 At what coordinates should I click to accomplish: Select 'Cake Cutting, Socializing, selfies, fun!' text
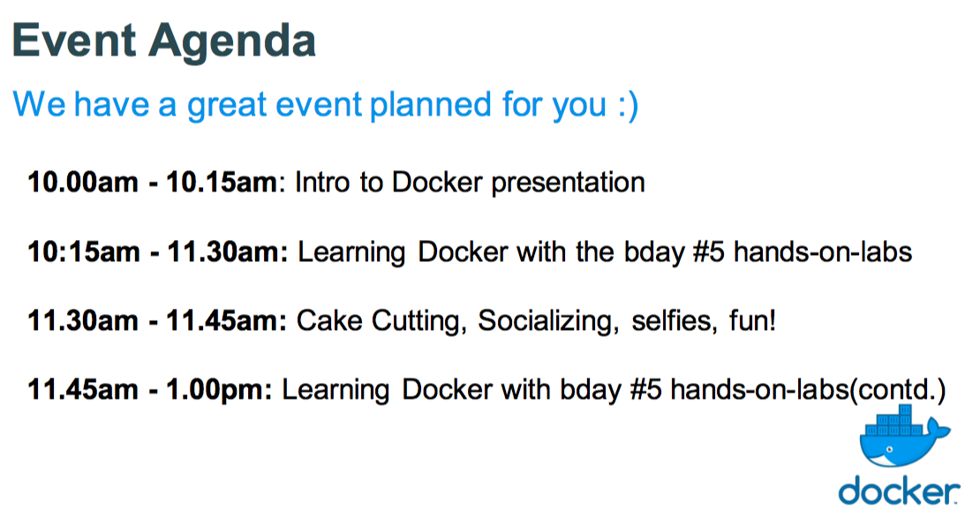[x=536, y=321]
